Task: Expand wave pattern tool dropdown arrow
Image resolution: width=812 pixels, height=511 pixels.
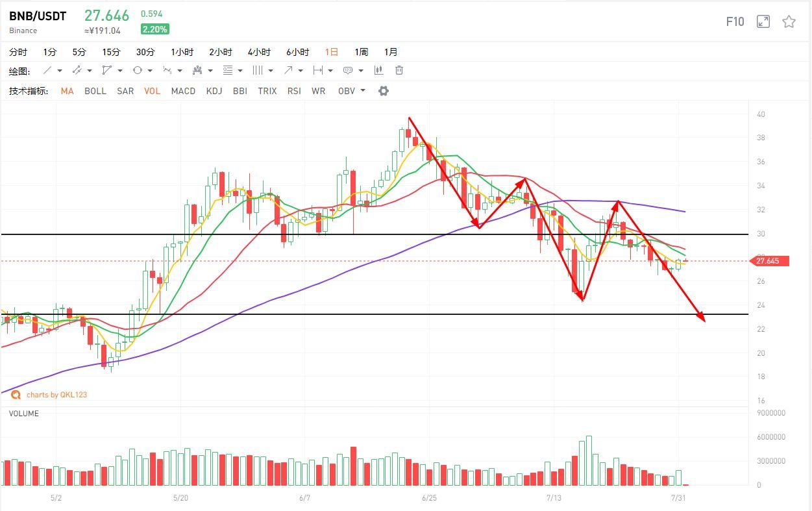Action: coord(180,71)
